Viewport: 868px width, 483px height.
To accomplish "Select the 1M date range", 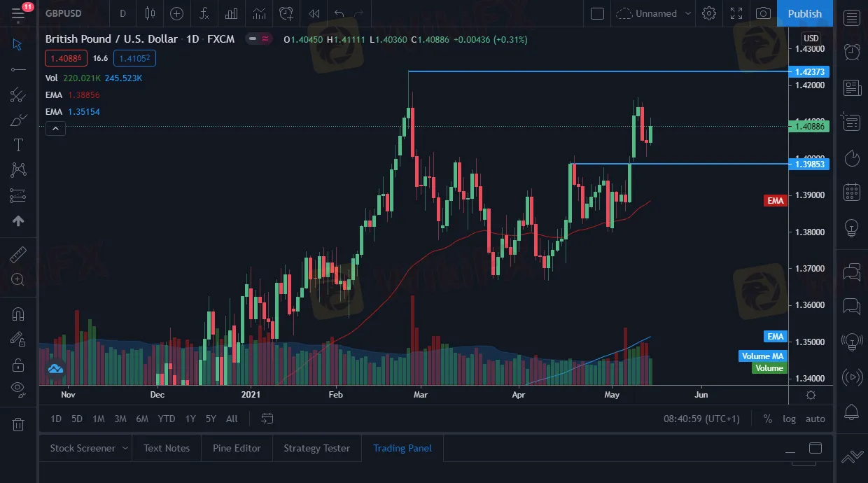I will point(99,419).
